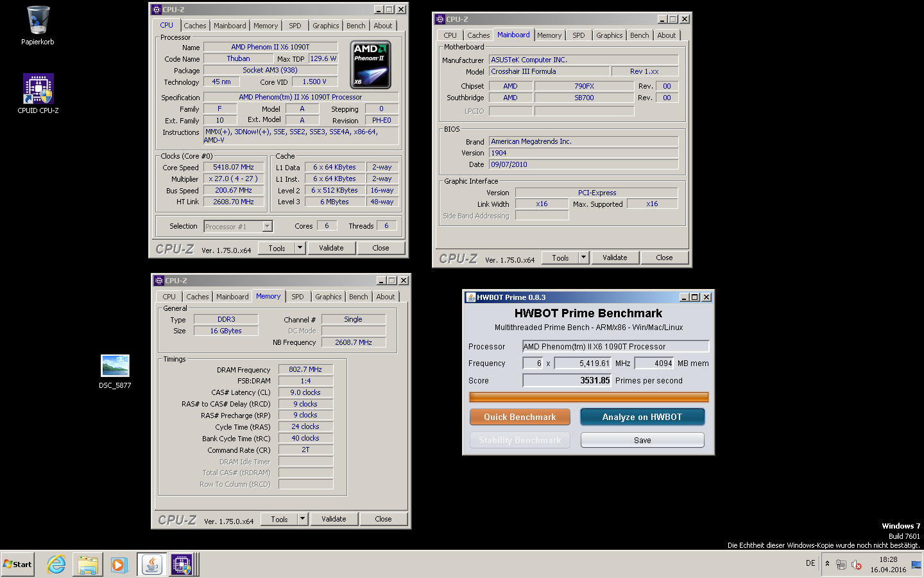
Task: Click the Quick Benchmark button
Action: (x=520, y=417)
